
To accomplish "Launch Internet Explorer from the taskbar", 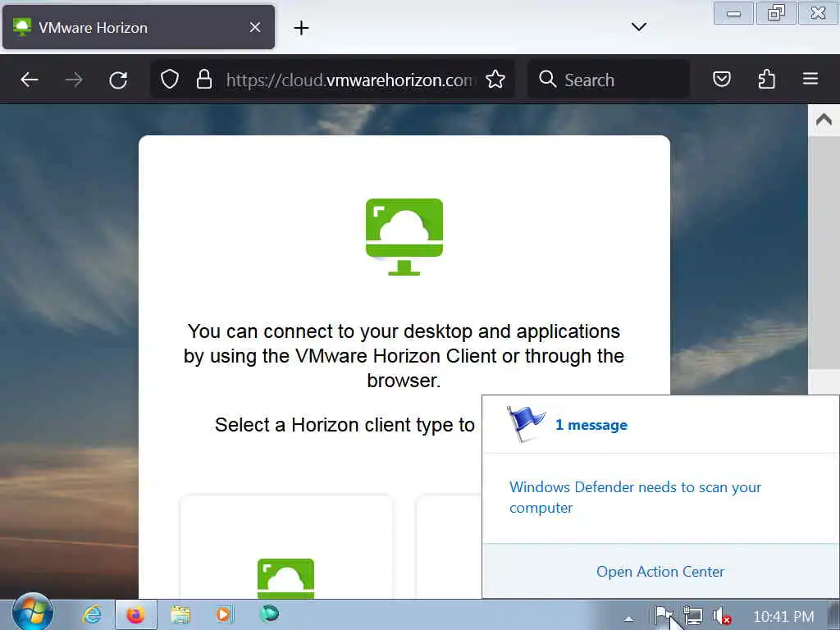I will [92, 614].
